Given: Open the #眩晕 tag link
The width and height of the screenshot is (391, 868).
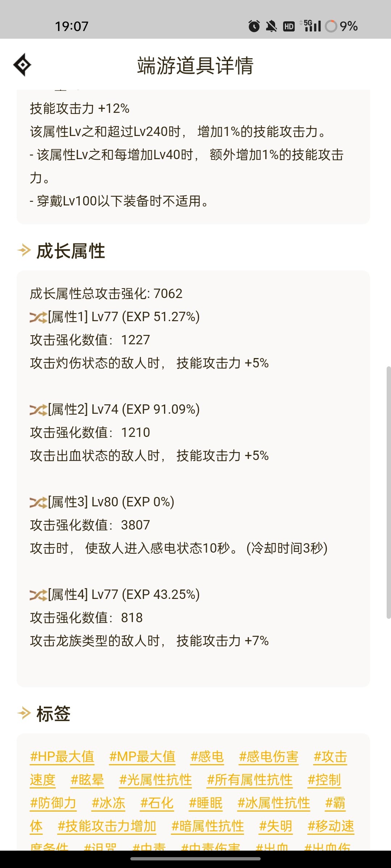Looking at the screenshot, I should coord(87,780).
